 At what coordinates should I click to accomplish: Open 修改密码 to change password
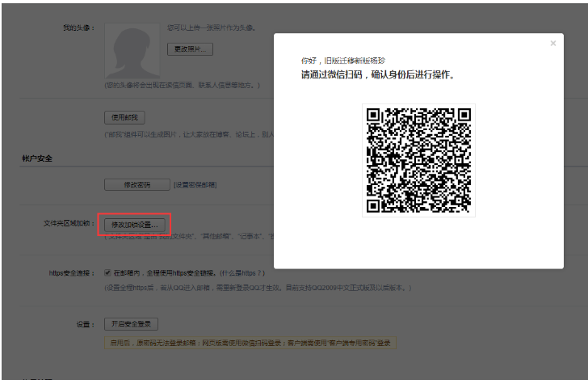coord(136,185)
